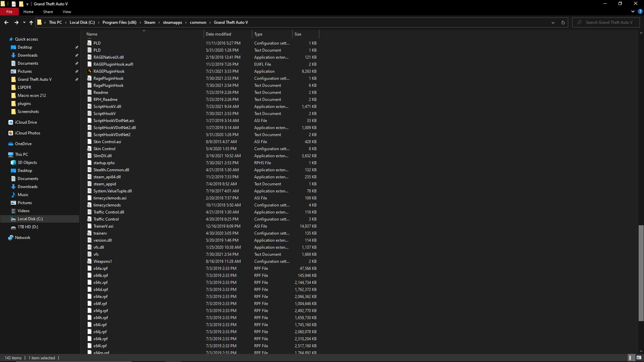Expand the ribbon chevron
Screen dimensions: 644x362
click(x=633, y=11)
